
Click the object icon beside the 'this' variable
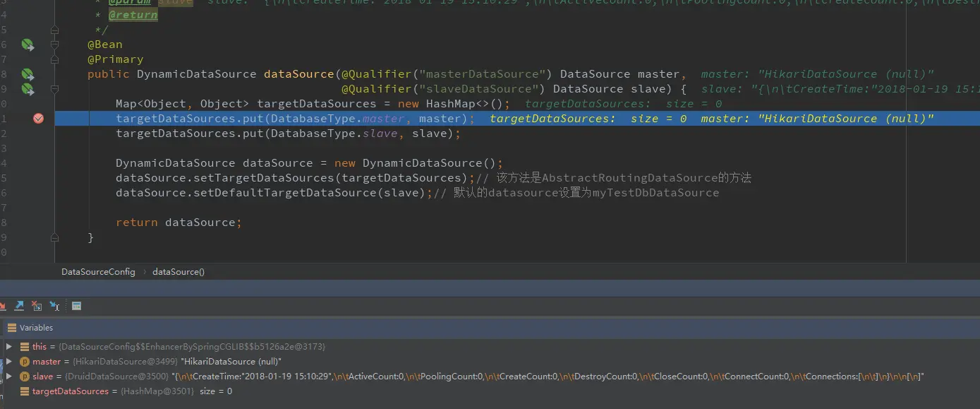pyautogui.click(x=25, y=347)
